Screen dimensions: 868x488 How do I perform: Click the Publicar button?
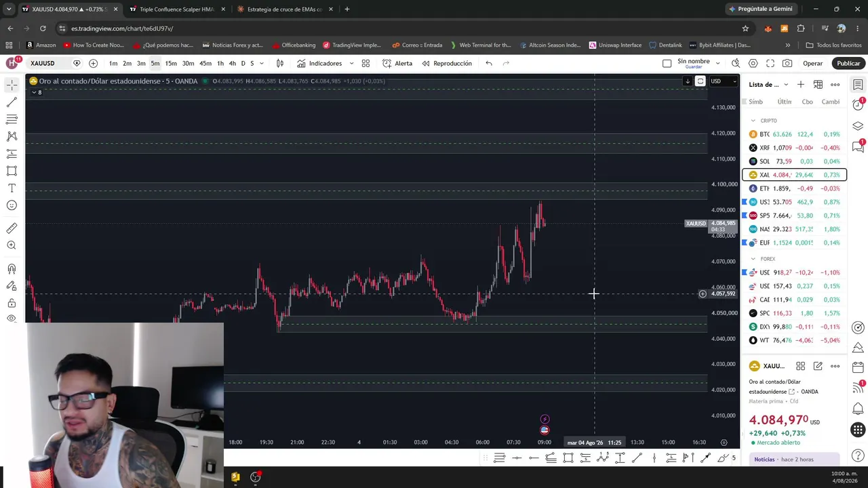tap(848, 63)
